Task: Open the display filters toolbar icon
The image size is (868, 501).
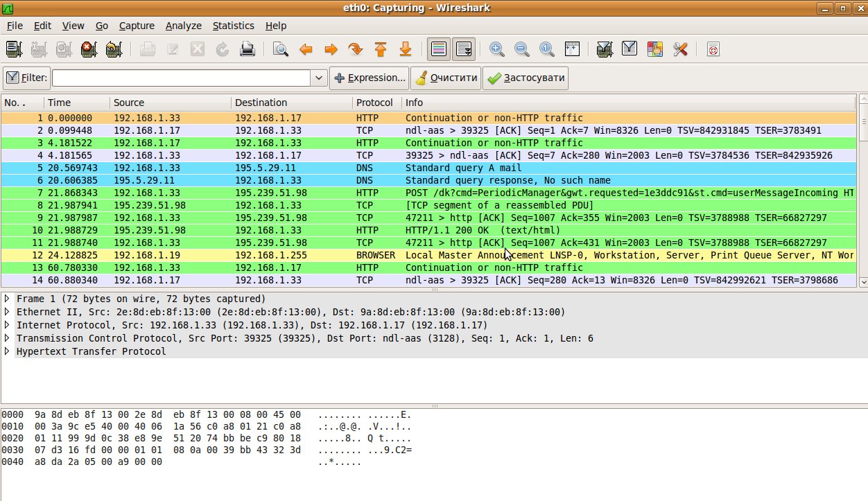Action: click(630, 49)
